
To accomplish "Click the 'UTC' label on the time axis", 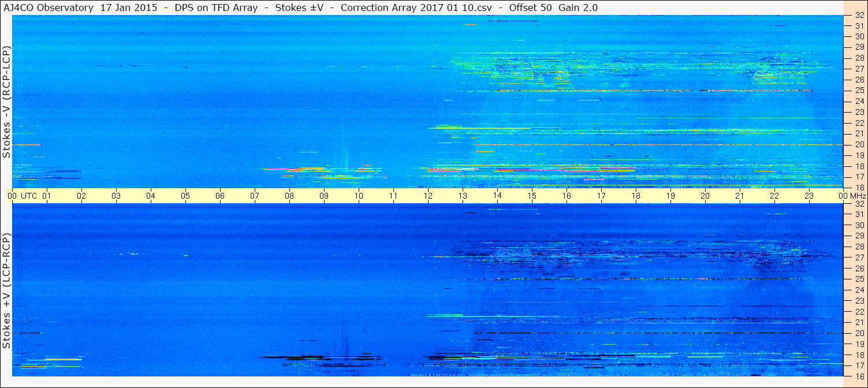I will pyautogui.click(x=29, y=196).
